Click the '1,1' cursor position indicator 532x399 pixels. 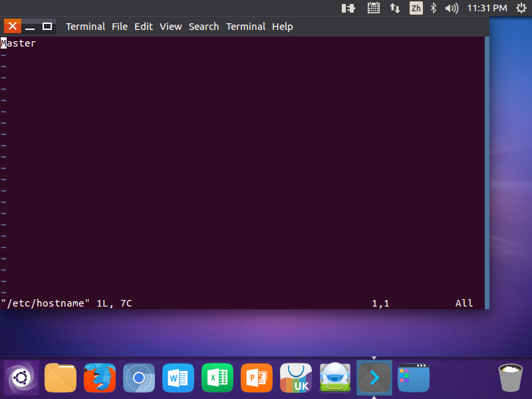click(x=380, y=303)
